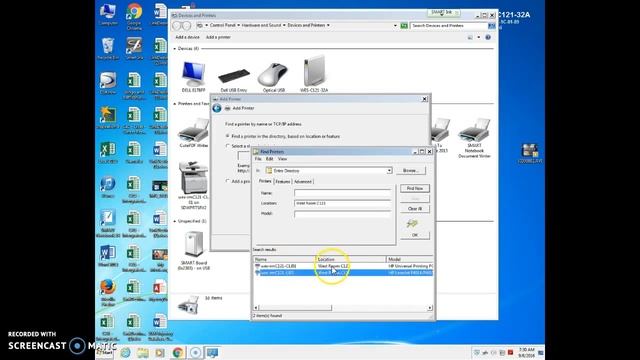Viewport: 640px width, 360px height.
Task: Open File Explorer folder from taskbar
Action: [143, 353]
